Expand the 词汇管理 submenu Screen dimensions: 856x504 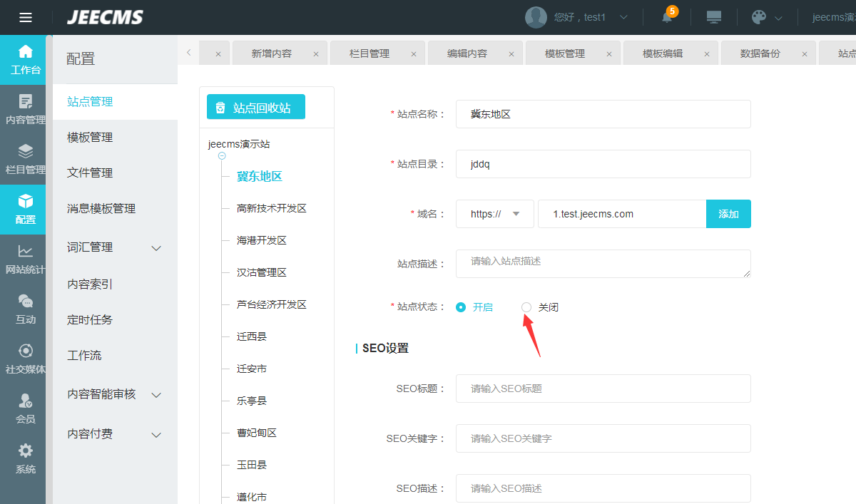coord(157,248)
